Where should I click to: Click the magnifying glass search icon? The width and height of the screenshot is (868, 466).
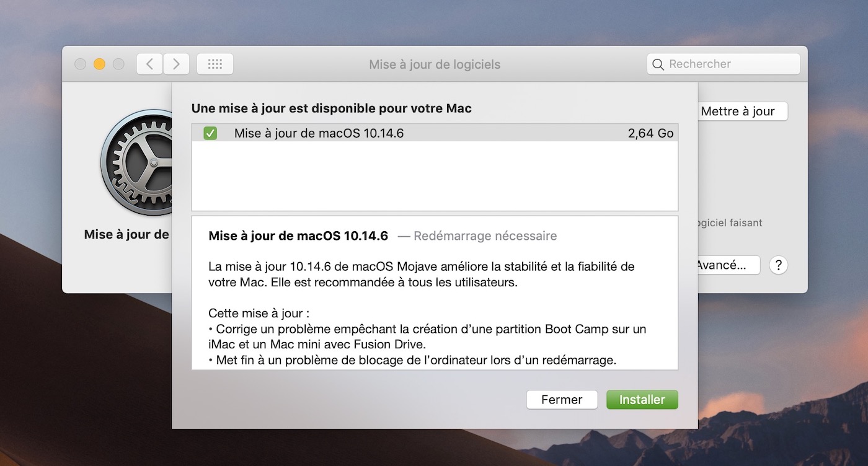click(658, 64)
